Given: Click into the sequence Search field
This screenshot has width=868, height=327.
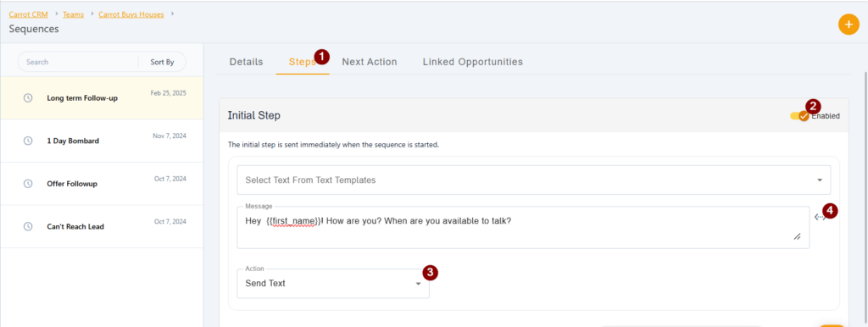Looking at the screenshot, I should coord(77,62).
